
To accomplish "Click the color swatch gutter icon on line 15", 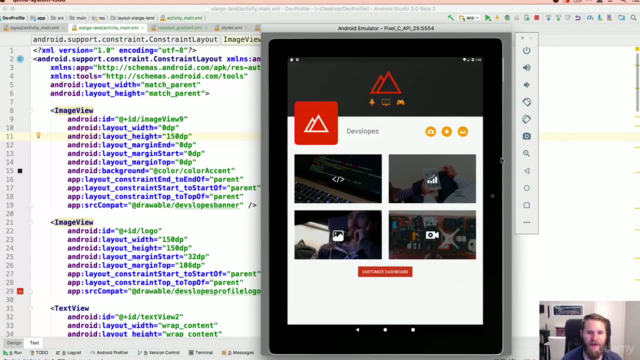I will point(20,171).
